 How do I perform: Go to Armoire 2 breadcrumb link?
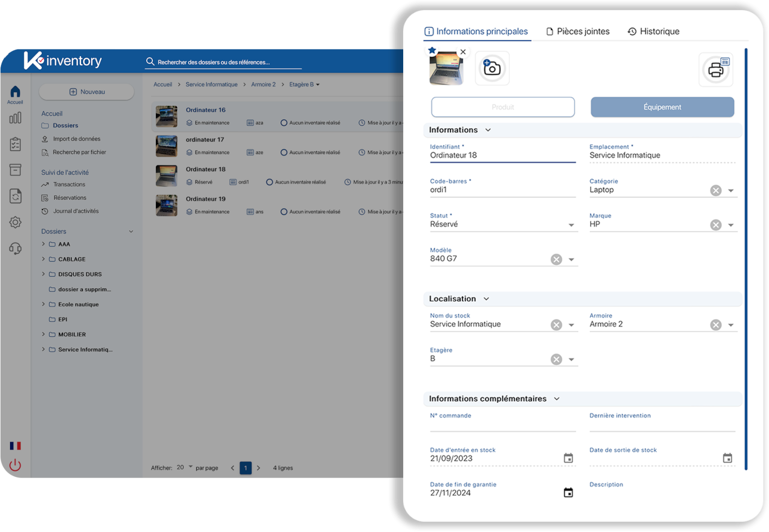(x=263, y=84)
